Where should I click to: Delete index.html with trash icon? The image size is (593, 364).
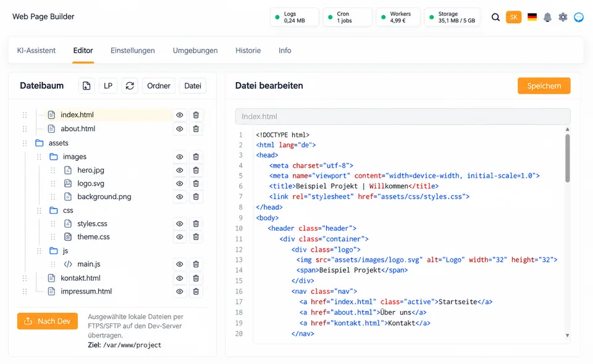pos(196,115)
